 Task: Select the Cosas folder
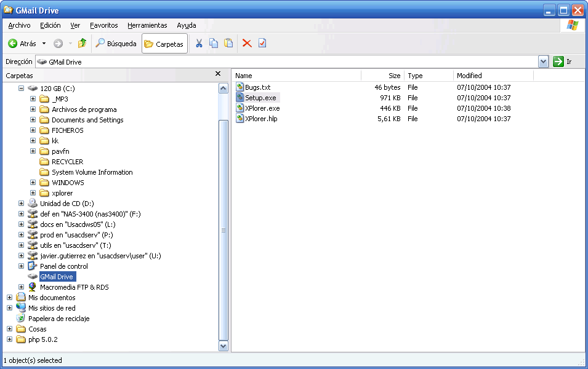coord(37,329)
